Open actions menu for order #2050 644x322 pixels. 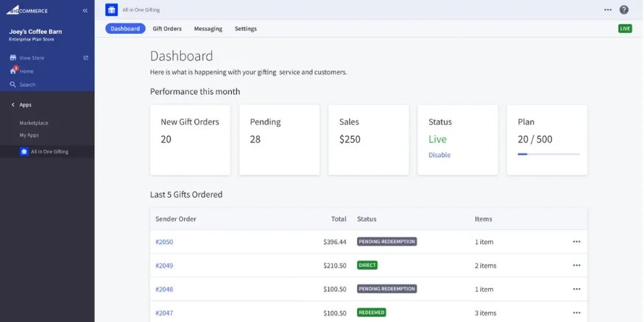(576, 242)
